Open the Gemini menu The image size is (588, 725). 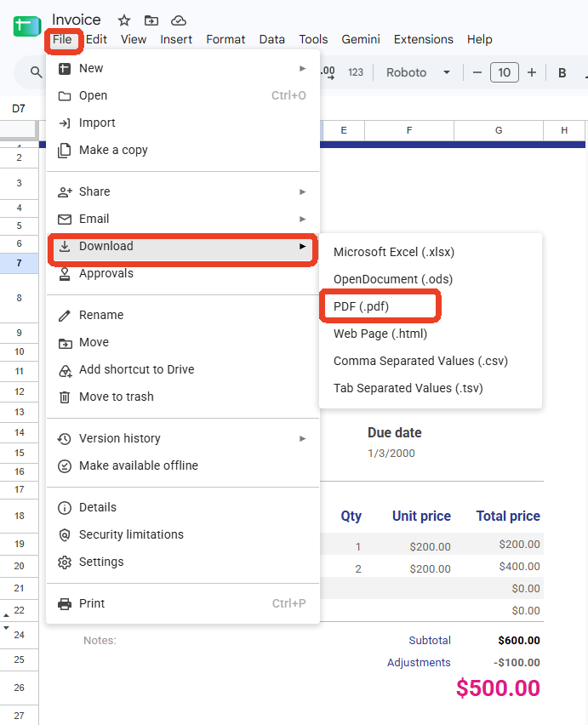click(361, 40)
